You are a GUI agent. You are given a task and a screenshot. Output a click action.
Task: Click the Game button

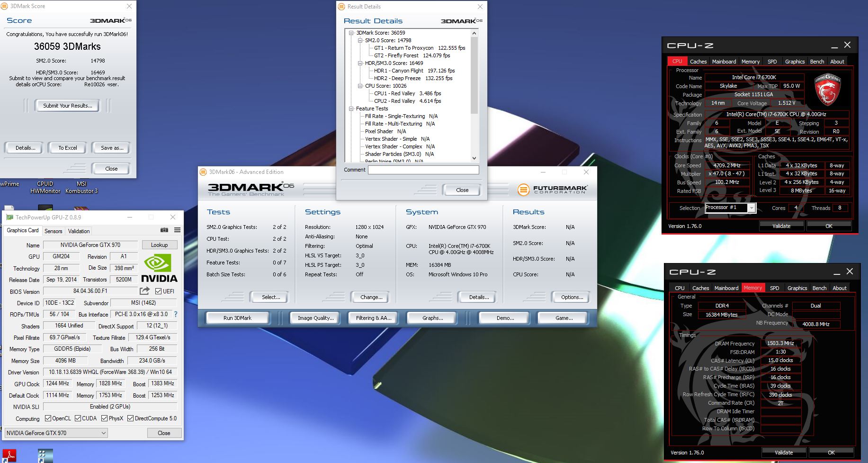pos(564,318)
